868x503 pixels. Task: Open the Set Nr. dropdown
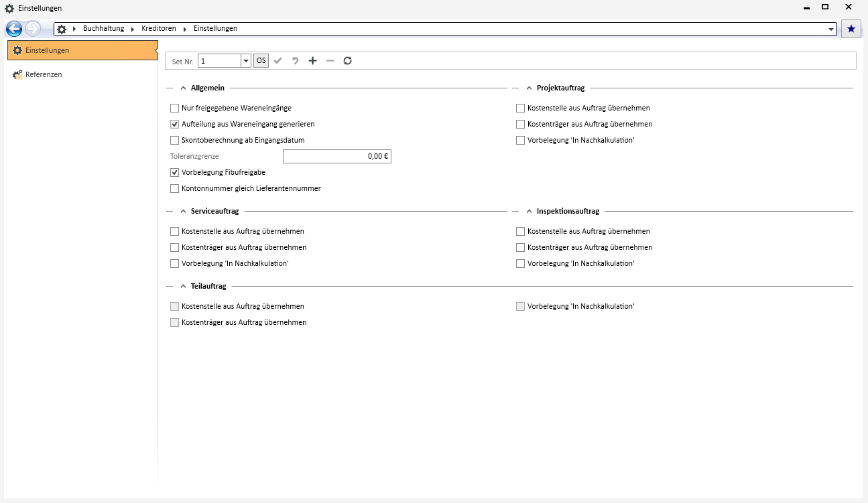[x=246, y=61]
